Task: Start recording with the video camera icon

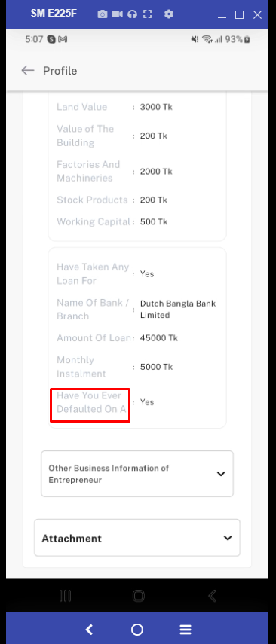Action: tap(117, 14)
